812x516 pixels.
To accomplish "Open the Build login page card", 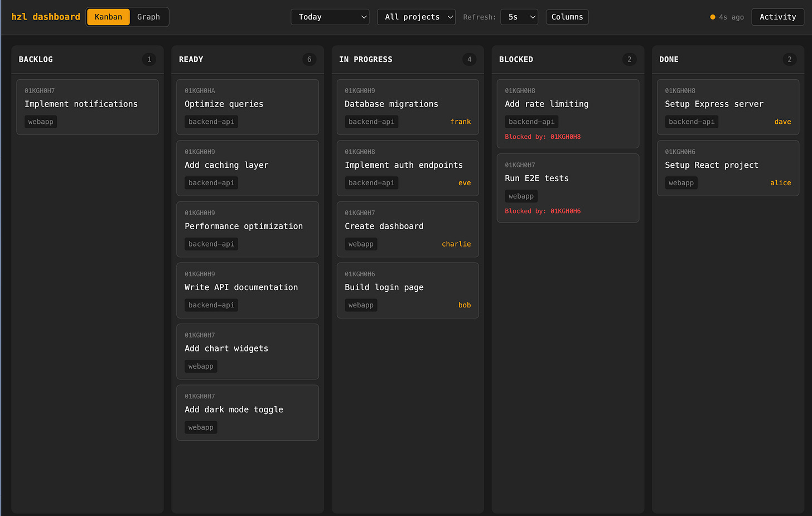I will (x=408, y=290).
